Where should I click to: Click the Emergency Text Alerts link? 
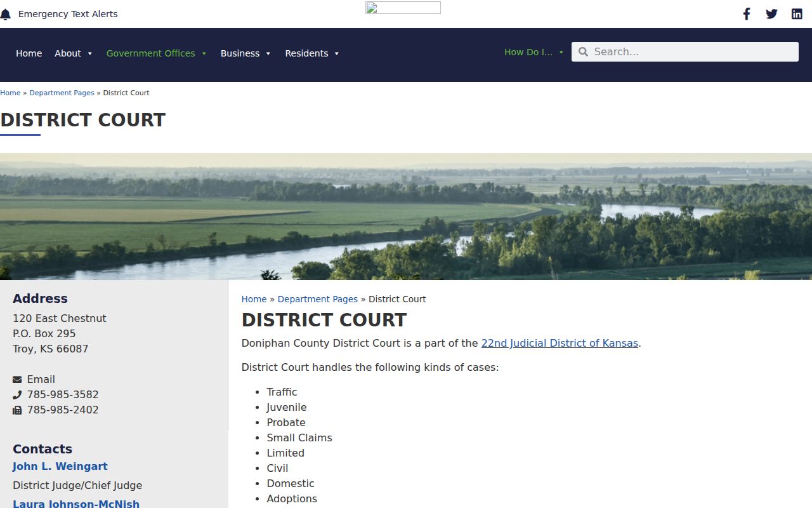tap(68, 14)
